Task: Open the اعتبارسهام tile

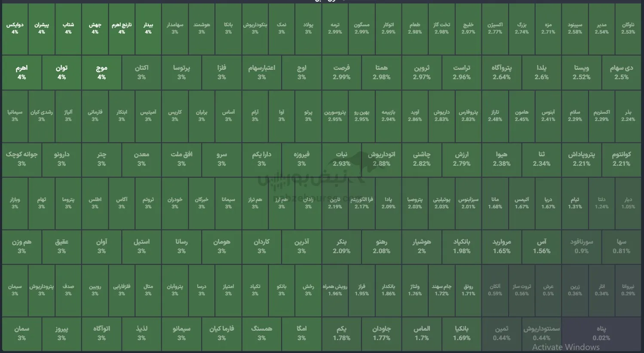Action: coord(261,72)
